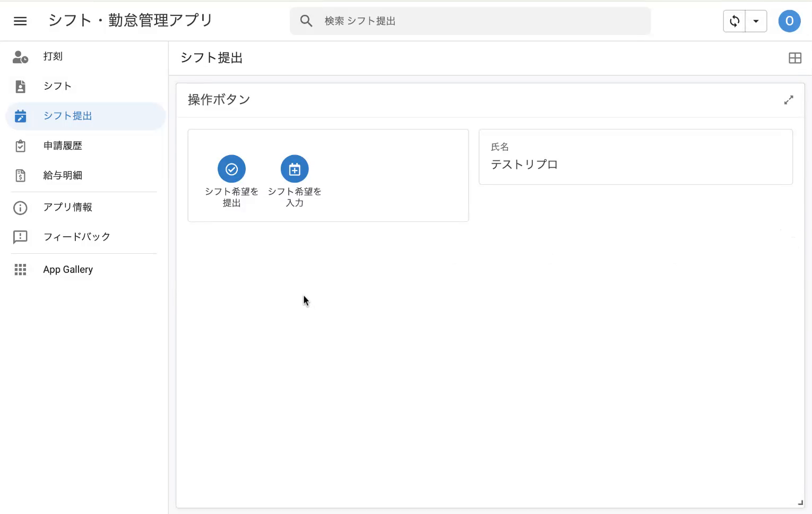Click the フィードバック speech-bubble icon
The width and height of the screenshot is (812, 514).
point(20,237)
